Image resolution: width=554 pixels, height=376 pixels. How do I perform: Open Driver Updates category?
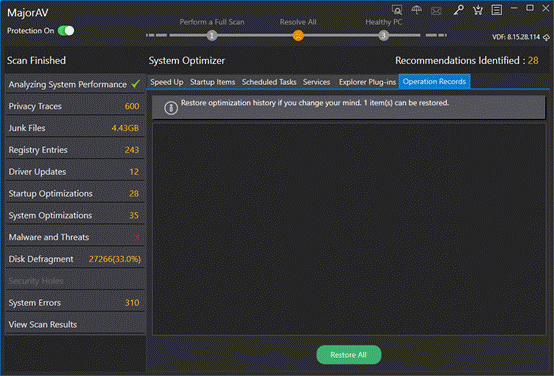pos(75,172)
